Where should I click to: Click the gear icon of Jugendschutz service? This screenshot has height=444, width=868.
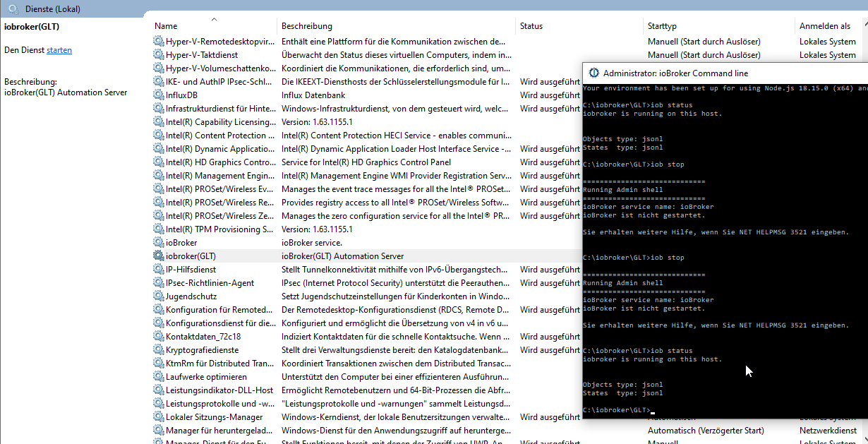[x=158, y=296]
